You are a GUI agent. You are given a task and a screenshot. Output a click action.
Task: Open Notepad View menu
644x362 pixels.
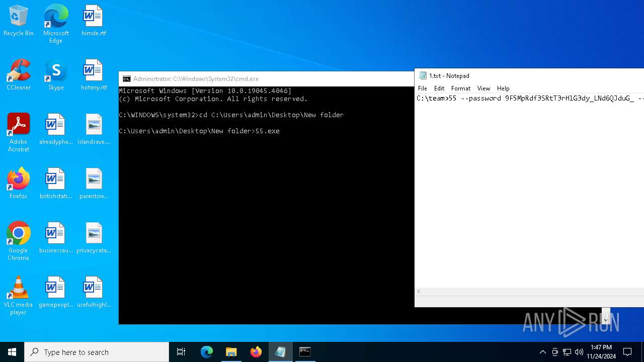(484, 88)
